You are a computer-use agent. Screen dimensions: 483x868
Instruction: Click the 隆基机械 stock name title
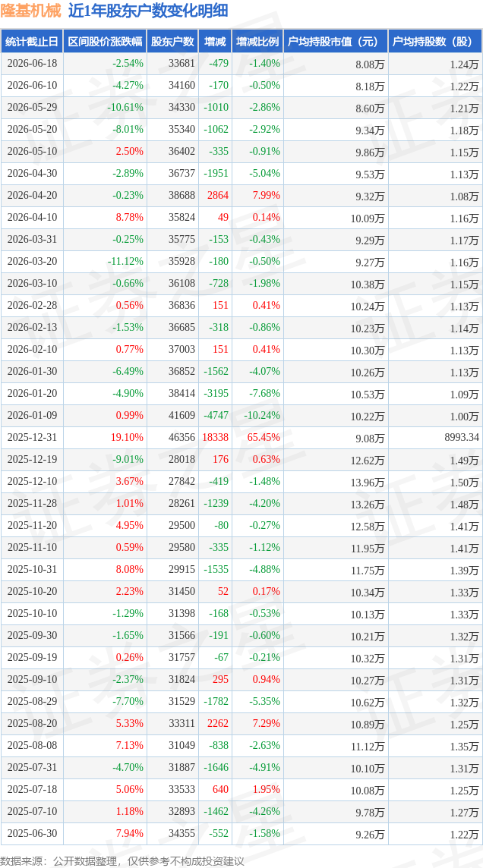[x=32, y=11]
